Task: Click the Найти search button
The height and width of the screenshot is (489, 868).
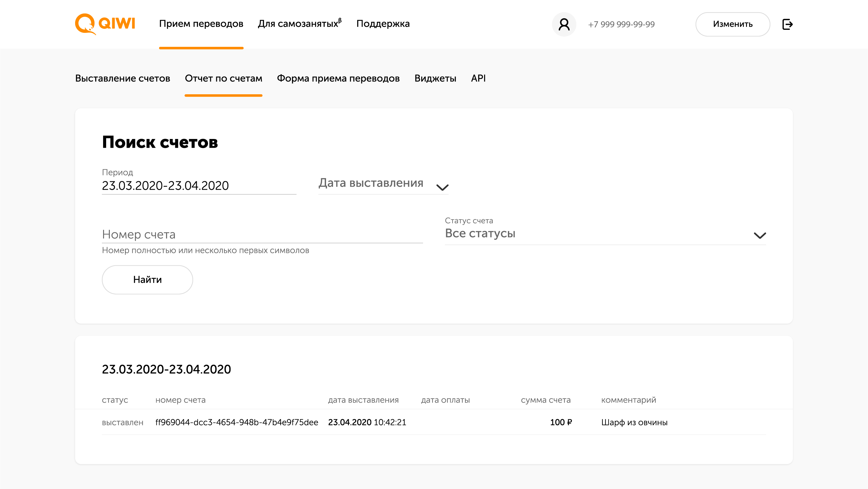Action: [x=147, y=279]
